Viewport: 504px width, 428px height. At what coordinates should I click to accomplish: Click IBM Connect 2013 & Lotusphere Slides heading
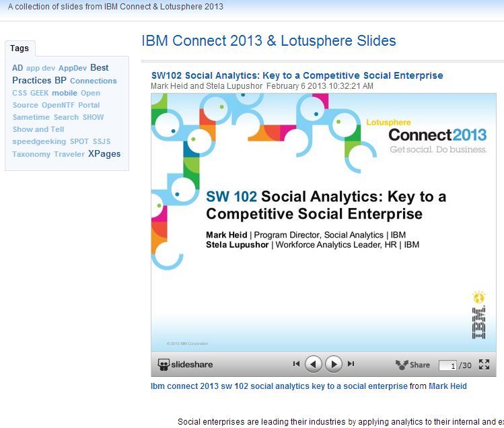pyautogui.click(x=268, y=41)
